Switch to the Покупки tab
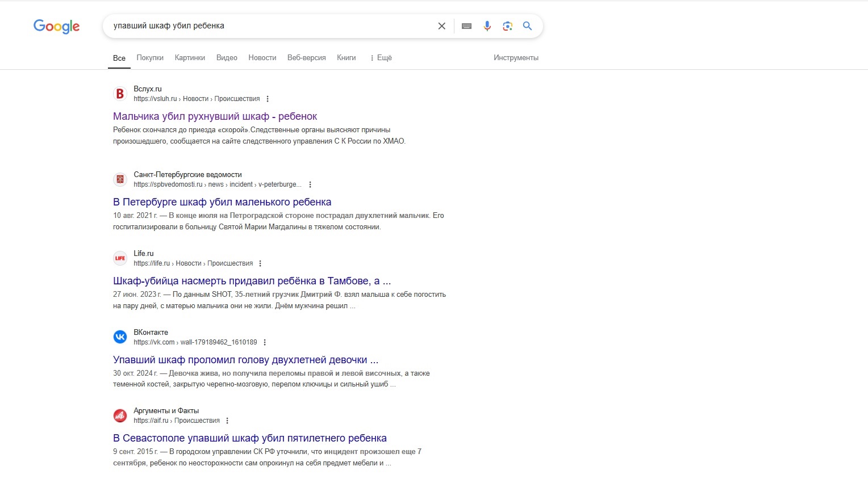 150,58
